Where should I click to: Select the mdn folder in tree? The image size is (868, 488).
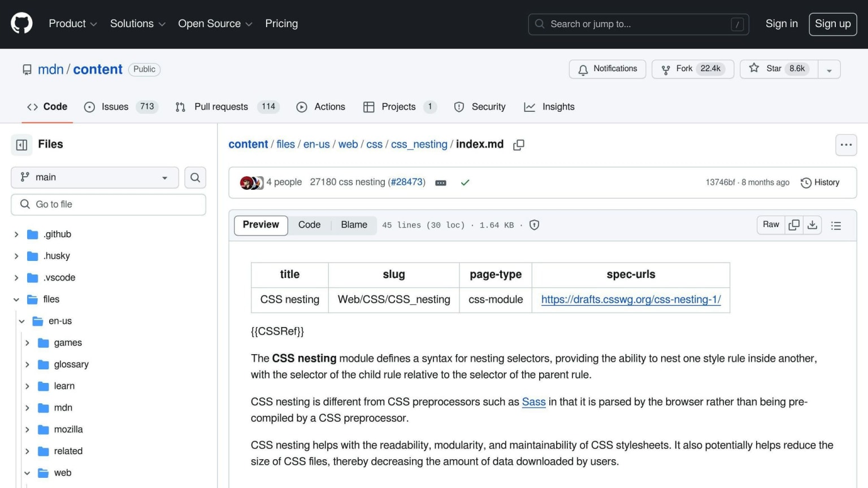point(63,408)
